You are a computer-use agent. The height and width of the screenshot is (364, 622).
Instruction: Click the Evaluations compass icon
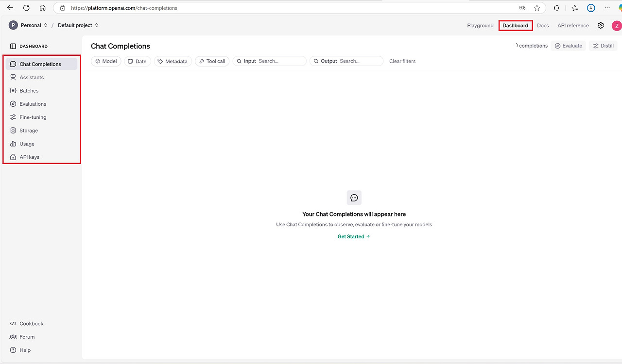13,104
